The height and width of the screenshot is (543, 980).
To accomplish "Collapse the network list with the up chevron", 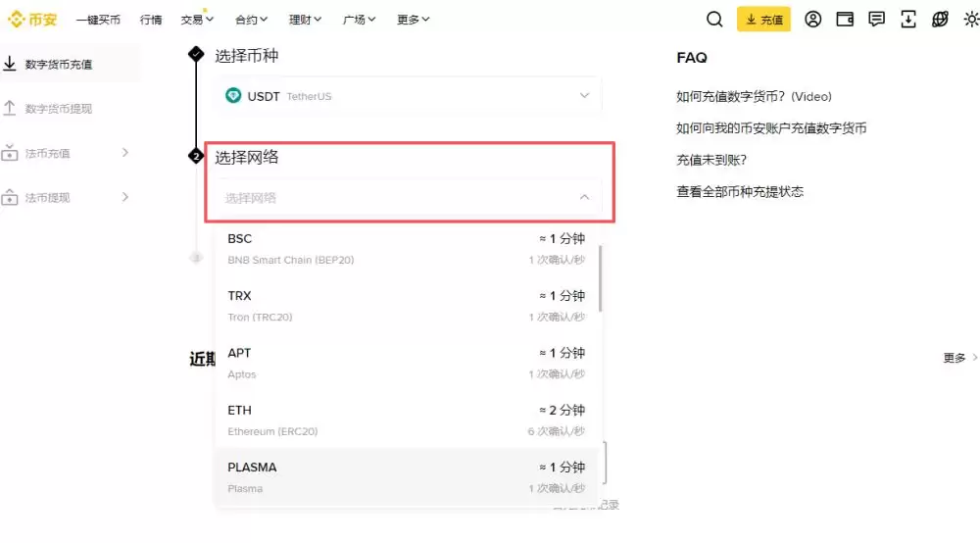I will (584, 197).
